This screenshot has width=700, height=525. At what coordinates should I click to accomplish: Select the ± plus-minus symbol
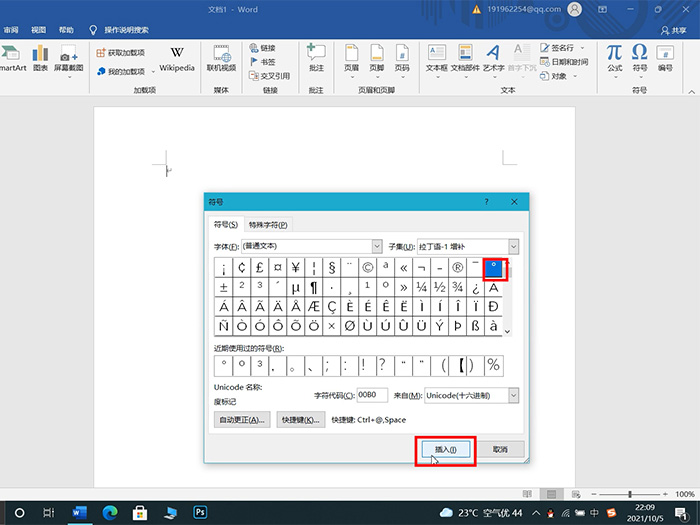[224, 287]
